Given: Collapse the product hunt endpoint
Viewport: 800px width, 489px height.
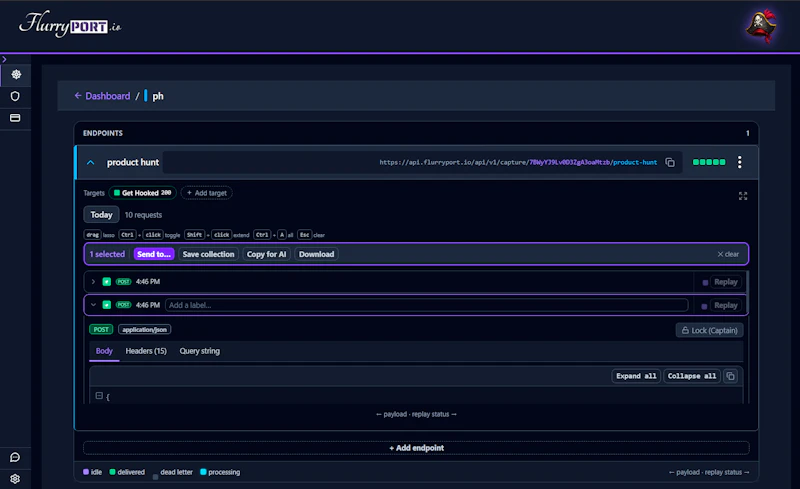Looking at the screenshot, I should tap(90, 162).
